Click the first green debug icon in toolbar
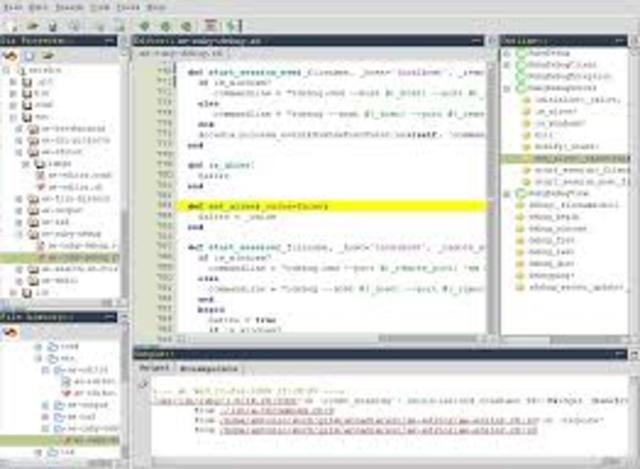 click(144, 27)
